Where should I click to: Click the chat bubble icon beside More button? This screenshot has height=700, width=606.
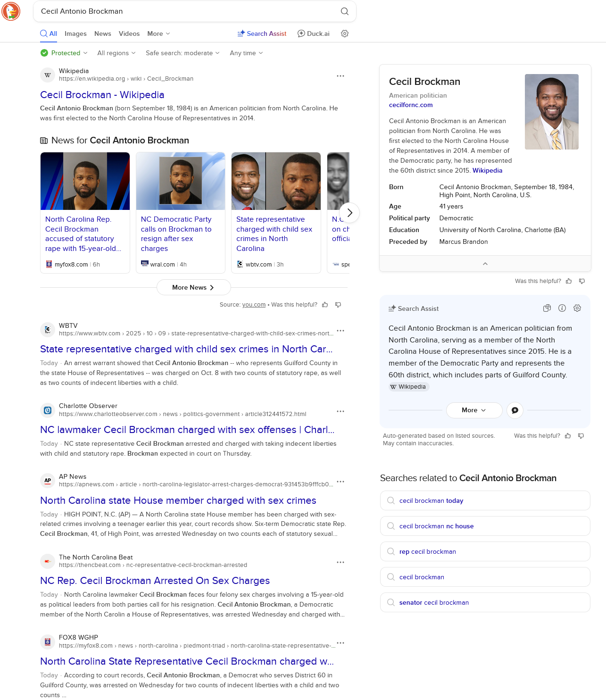[x=515, y=410]
